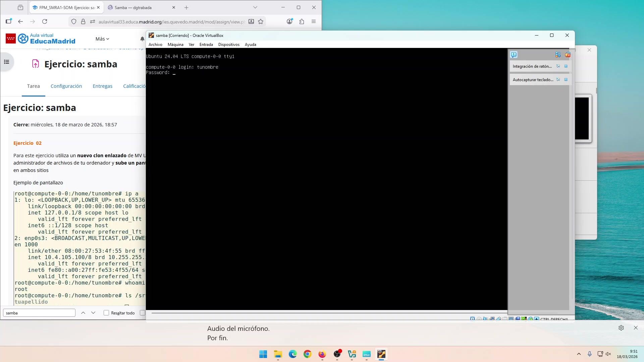Open the Ver menu in VirtualBox
This screenshot has height=362, width=644.
pos(192,45)
